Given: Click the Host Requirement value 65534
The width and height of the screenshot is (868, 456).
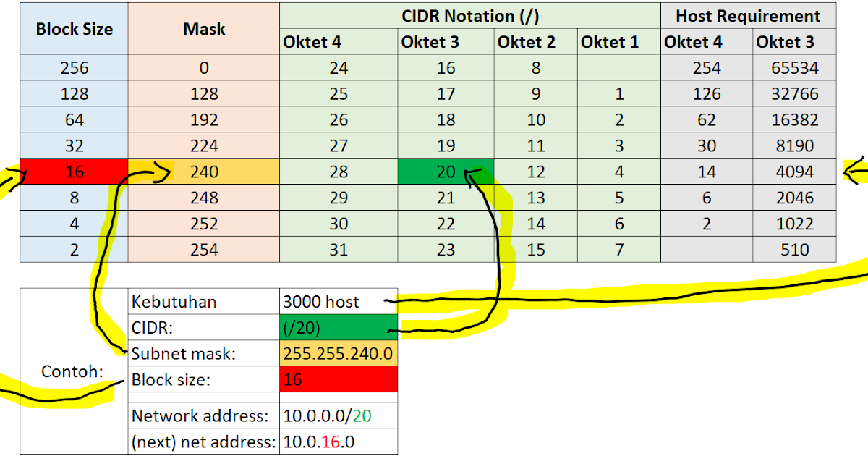Looking at the screenshot, I should click(x=793, y=67).
